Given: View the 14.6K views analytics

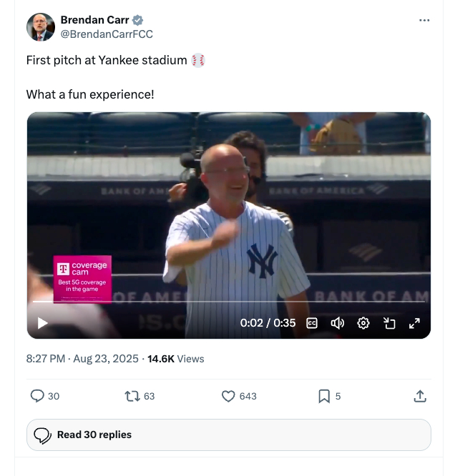Looking at the screenshot, I should tap(176, 359).
